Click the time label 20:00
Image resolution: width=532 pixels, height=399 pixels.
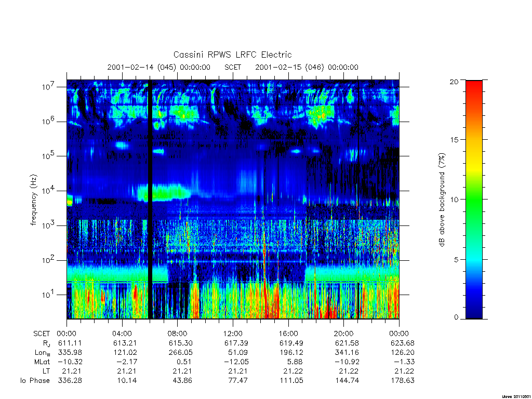[x=344, y=334]
